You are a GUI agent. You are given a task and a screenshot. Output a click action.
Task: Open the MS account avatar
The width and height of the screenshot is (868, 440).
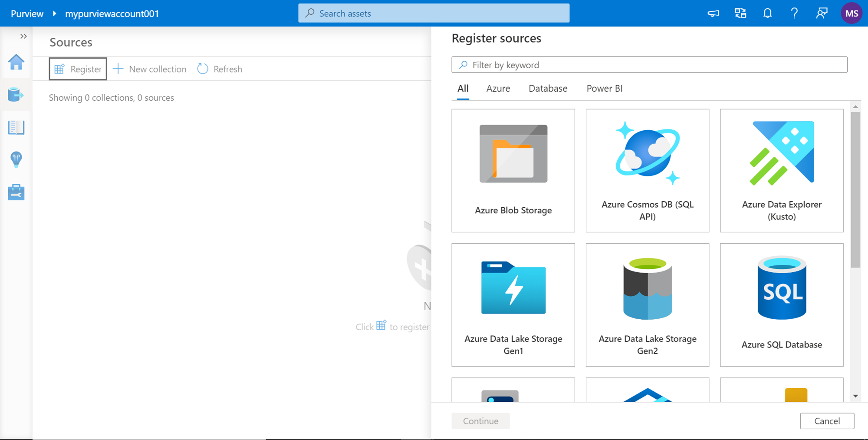(852, 13)
